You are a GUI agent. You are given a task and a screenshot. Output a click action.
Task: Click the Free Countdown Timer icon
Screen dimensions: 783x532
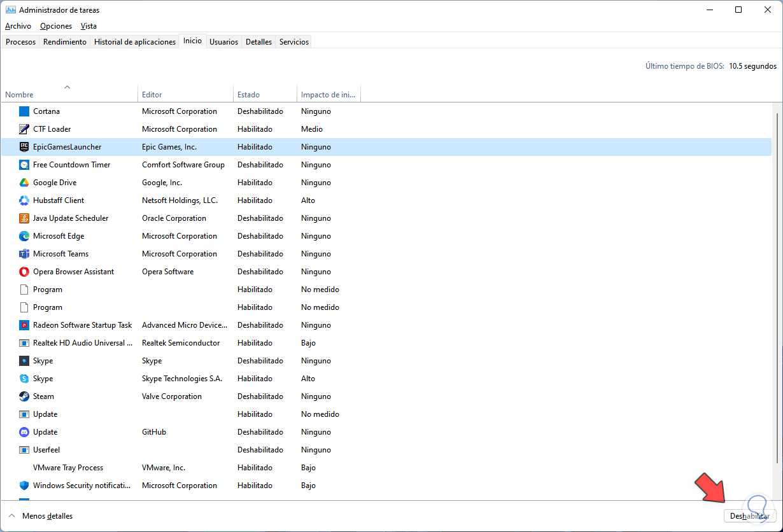pyautogui.click(x=24, y=165)
